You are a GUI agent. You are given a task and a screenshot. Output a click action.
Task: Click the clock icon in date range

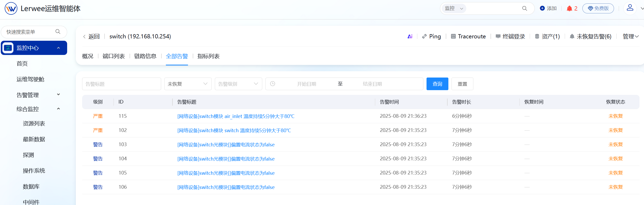(x=273, y=84)
